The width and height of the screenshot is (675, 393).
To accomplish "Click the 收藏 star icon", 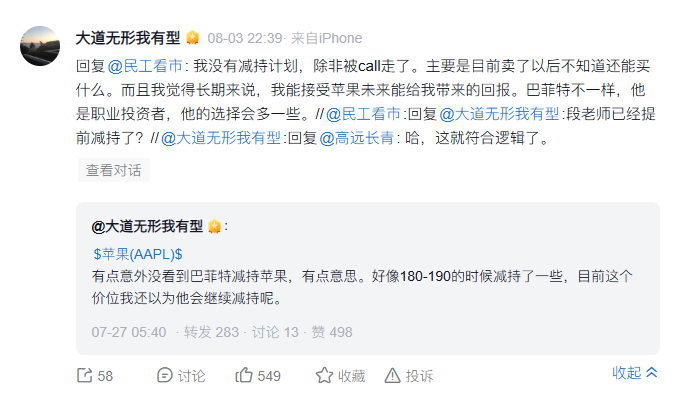I will click(x=324, y=375).
